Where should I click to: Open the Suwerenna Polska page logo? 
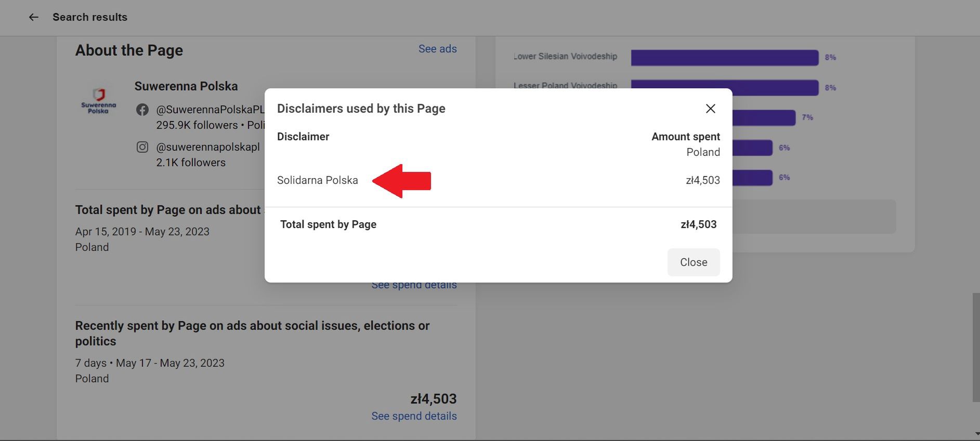click(x=98, y=101)
